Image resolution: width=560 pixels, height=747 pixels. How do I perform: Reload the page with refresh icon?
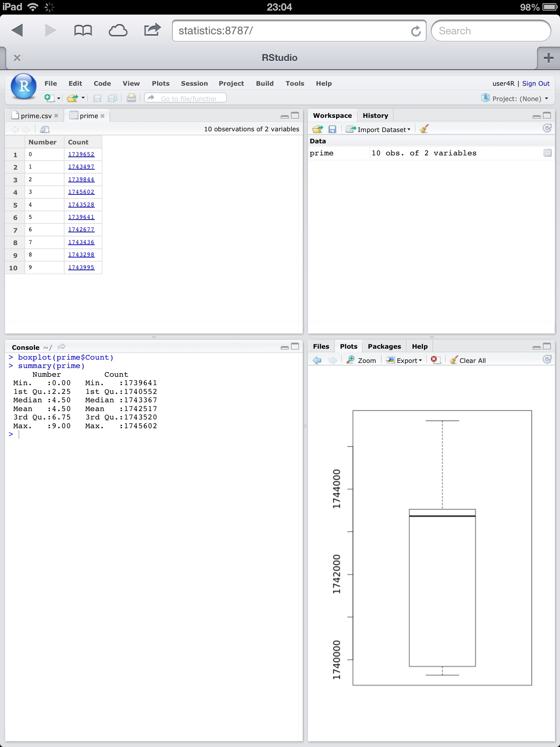pyautogui.click(x=416, y=31)
